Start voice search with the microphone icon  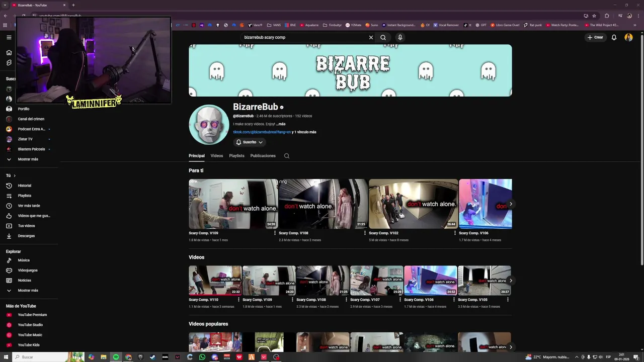400,37
